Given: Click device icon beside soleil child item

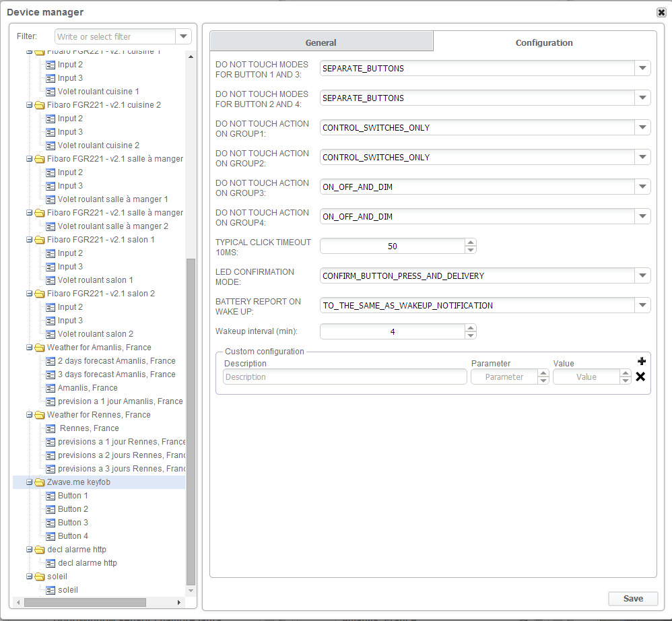Looking at the screenshot, I should (x=51, y=591).
